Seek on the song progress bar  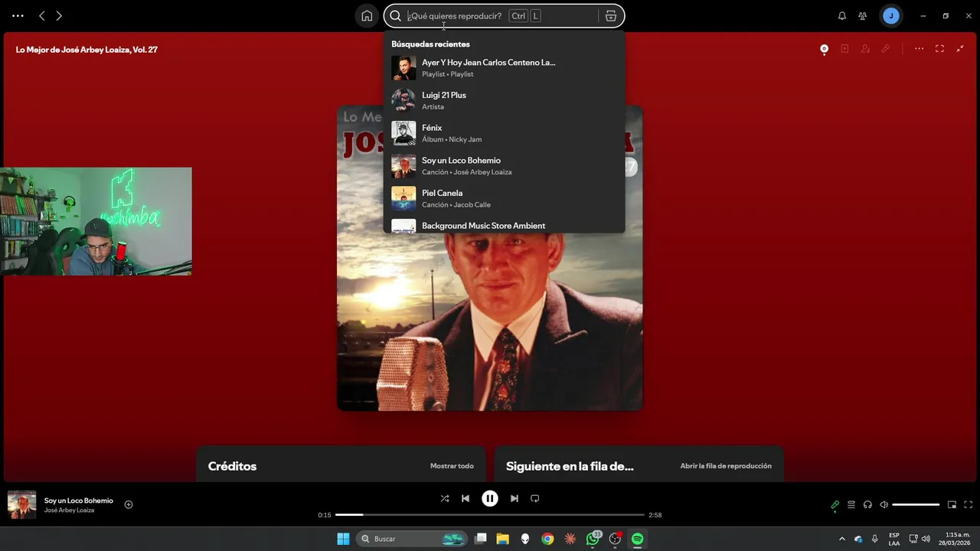tap(490, 515)
